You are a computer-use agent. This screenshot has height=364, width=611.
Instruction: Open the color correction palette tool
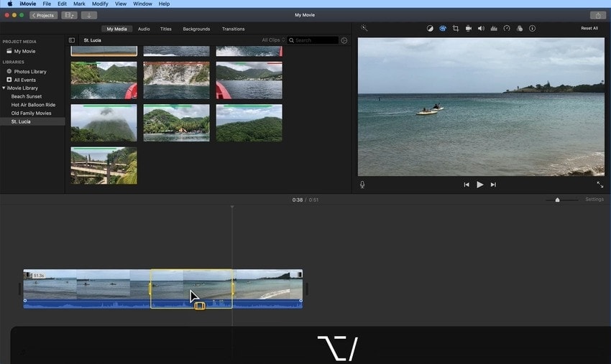[443, 29]
